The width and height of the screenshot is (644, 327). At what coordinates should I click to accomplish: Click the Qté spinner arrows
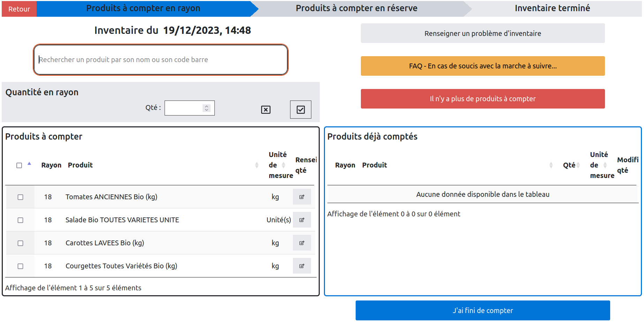point(206,108)
